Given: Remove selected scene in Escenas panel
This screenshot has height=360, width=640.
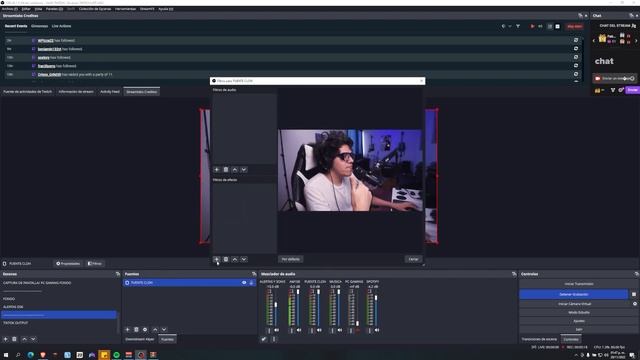Looking at the screenshot, I should (x=14, y=339).
